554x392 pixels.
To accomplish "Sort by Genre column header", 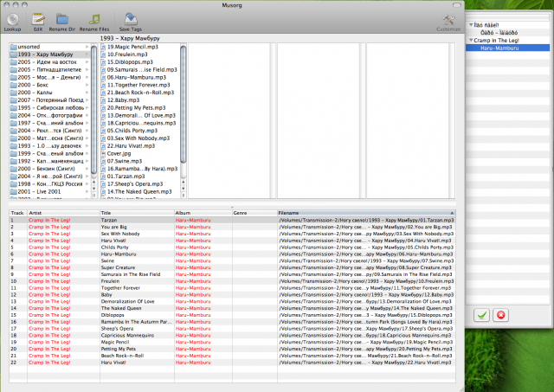I will point(254,213).
